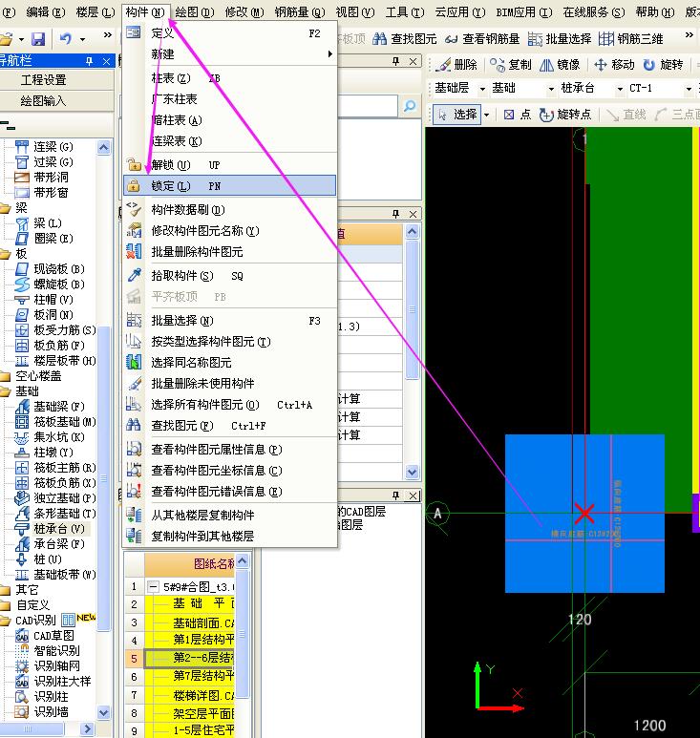Select 筏板基础(M) in the component tree
Image resolution: width=700 pixels, height=738 pixels.
[x=64, y=422]
